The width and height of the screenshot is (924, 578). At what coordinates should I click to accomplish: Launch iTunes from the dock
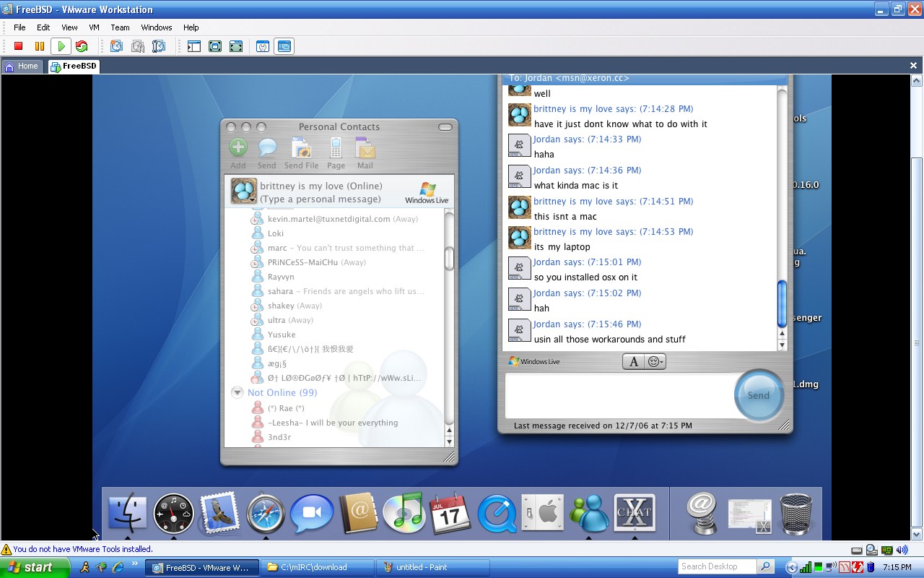[x=404, y=514]
